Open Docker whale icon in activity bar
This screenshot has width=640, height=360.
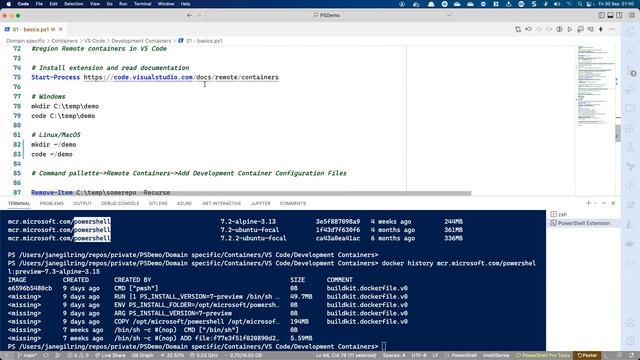[631, 243]
